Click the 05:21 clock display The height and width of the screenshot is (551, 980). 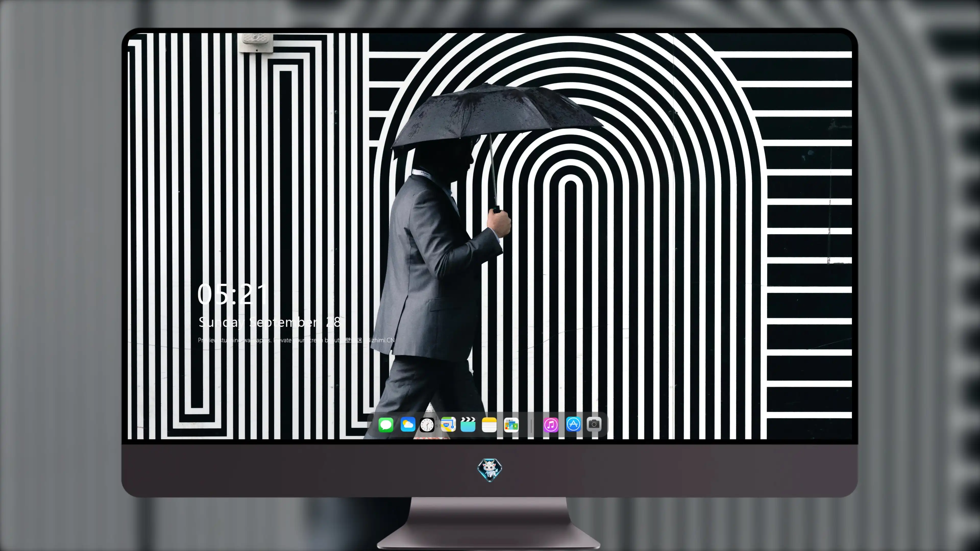tap(232, 294)
